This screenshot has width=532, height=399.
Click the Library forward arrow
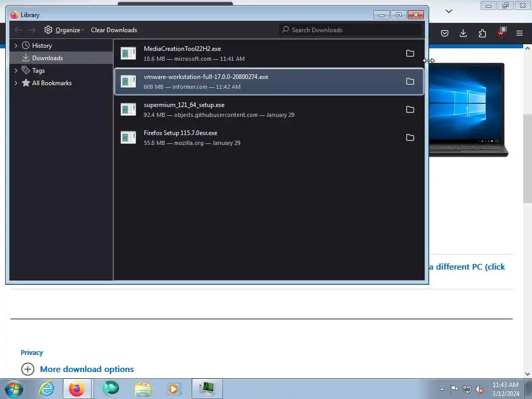[x=32, y=30]
